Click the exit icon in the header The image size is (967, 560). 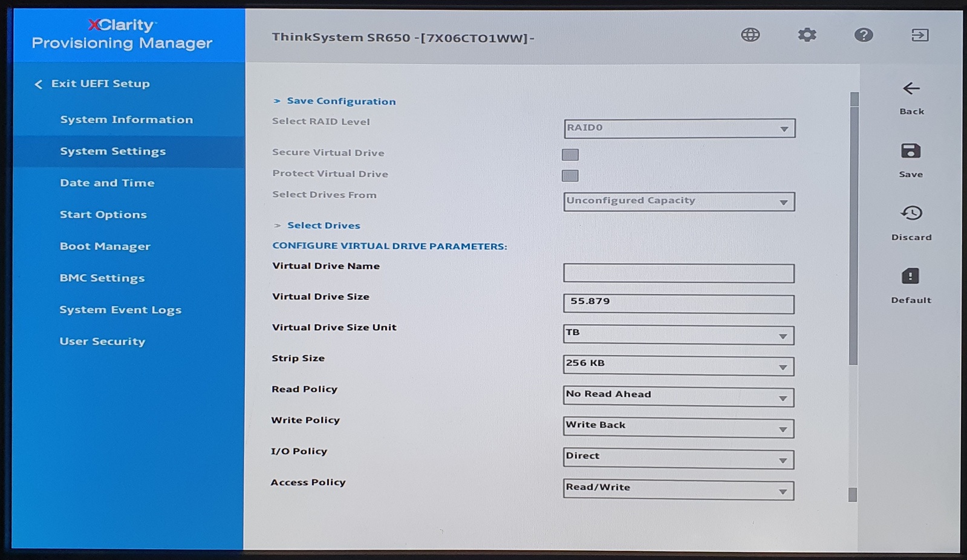[x=920, y=35]
